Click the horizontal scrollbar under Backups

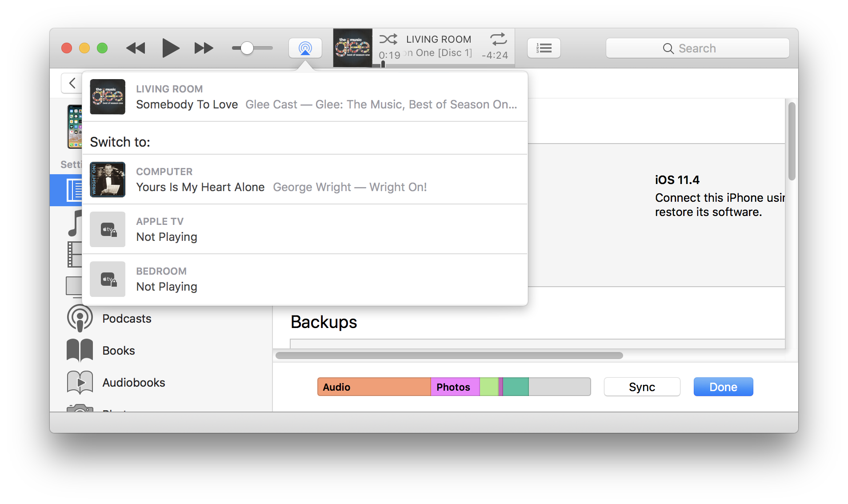[x=449, y=356]
